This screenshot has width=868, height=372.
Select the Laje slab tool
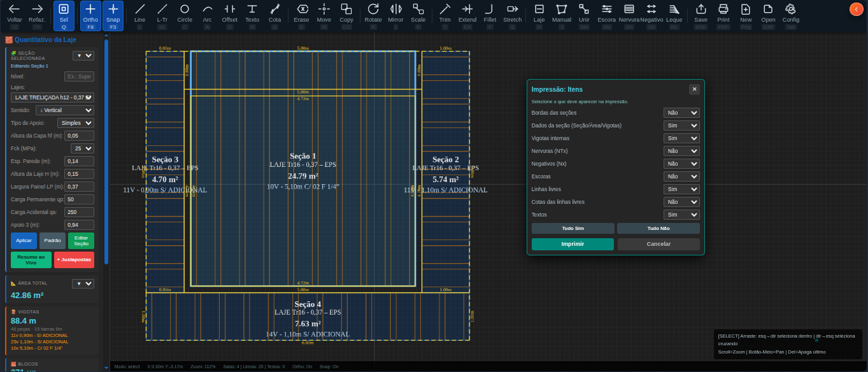click(x=539, y=16)
